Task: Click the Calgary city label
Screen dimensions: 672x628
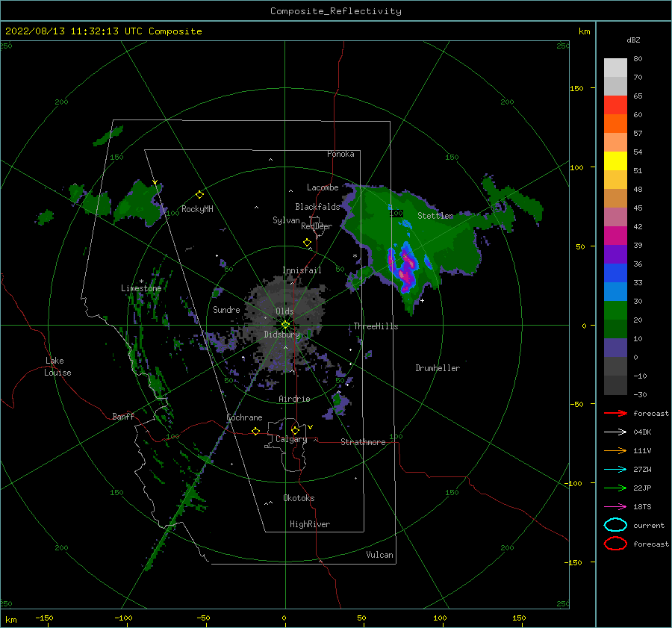Action: 291,439
